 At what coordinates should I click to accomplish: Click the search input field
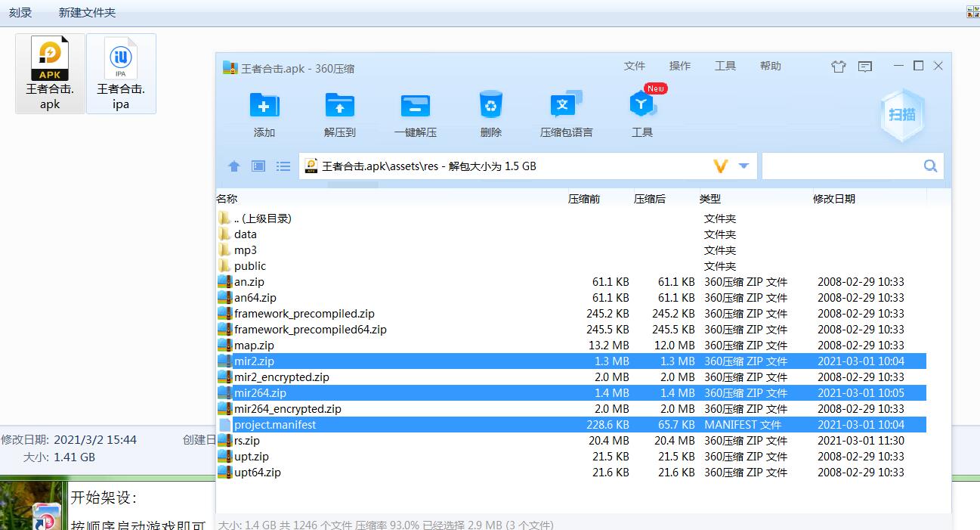click(841, 166)
